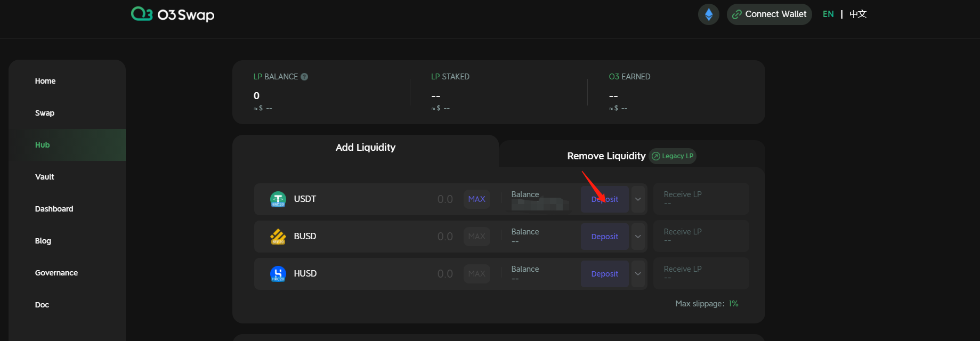Click MAX for BUSD

[477, 237]
